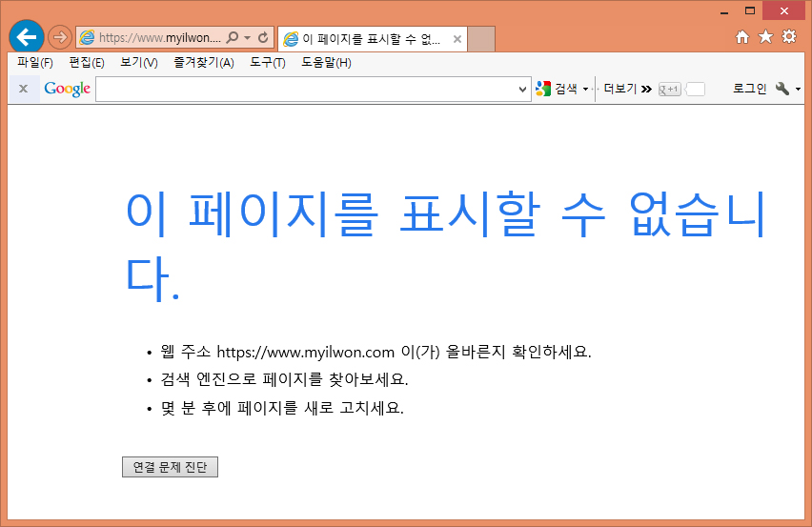Click the blue Back arrow button
The image size is (812, 527).
pos(27,37)
